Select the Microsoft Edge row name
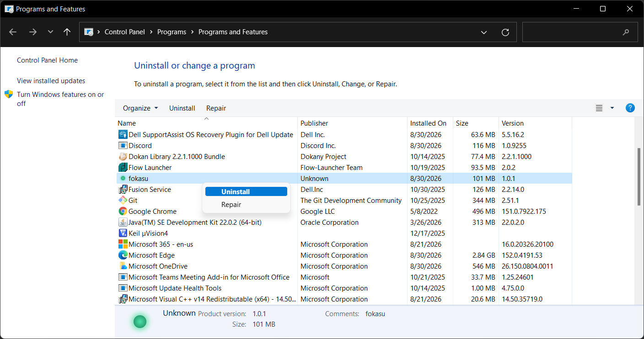Image resolution: width=644 pixels, height=339 pixels. point(151,255)
